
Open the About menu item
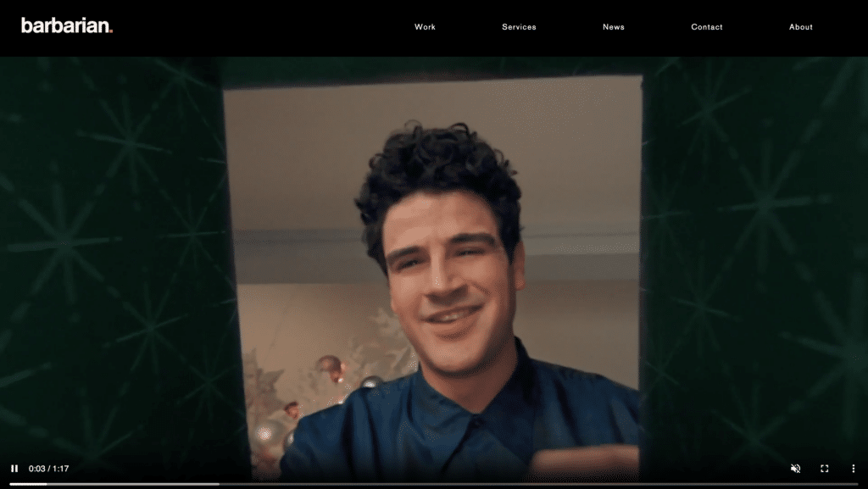click(x=801, y=26)
